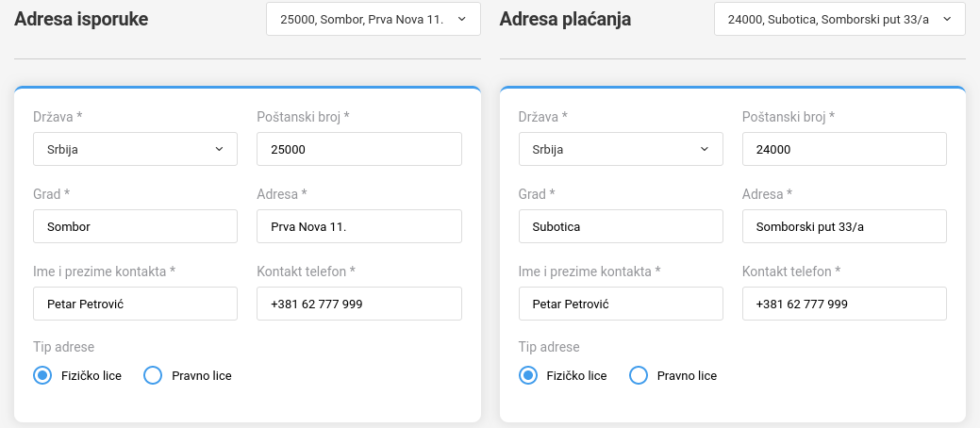Click the Kontakt telefon field in delivery address

click(x=358, y=304)
